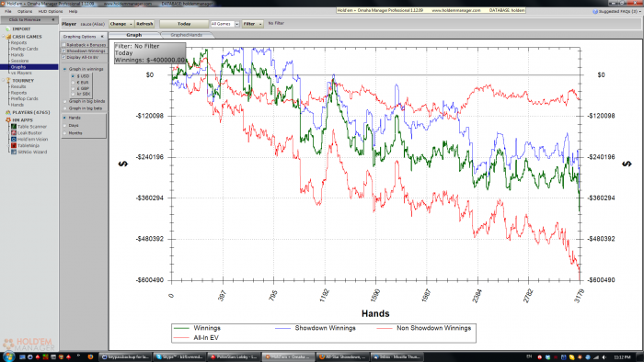Viewport: 644px width, 362px height.
Task: Select Graph in big blinds radio
Action: pos(65,101)
